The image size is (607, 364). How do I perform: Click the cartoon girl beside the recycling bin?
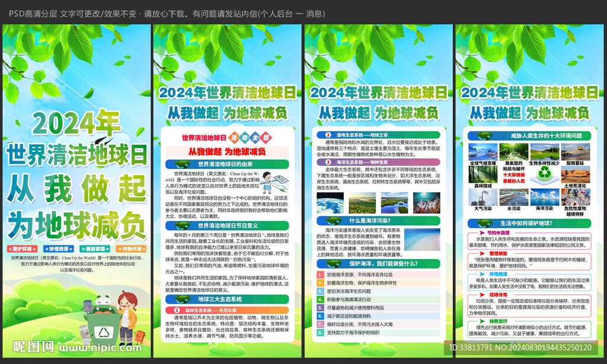[128, 318]
